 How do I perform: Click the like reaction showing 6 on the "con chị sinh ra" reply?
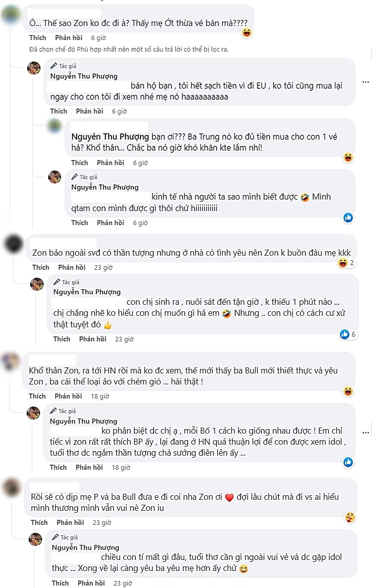(x=348, y=334)
